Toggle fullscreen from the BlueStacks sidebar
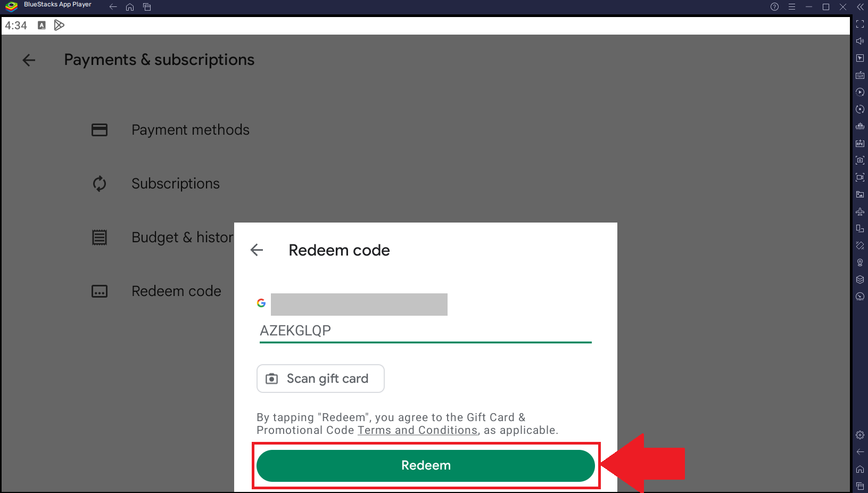Viewport: 868px width, 493px height. pyautogui.click(x=860, y=24)
